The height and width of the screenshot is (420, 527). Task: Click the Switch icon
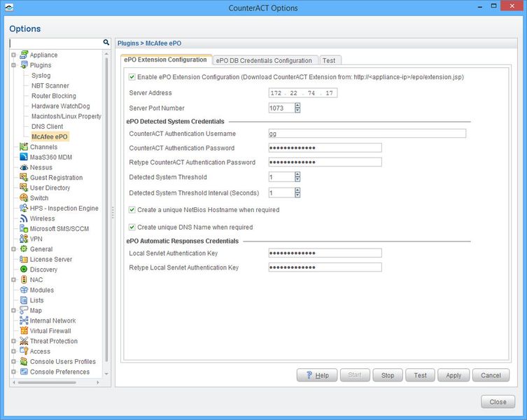pos(24,197)
